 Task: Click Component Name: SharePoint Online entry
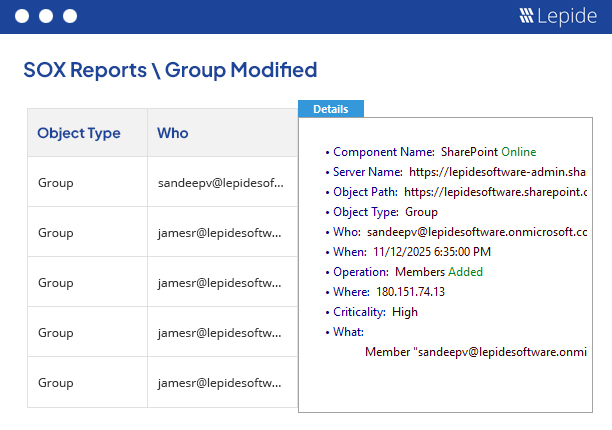(x=431, y=152)
